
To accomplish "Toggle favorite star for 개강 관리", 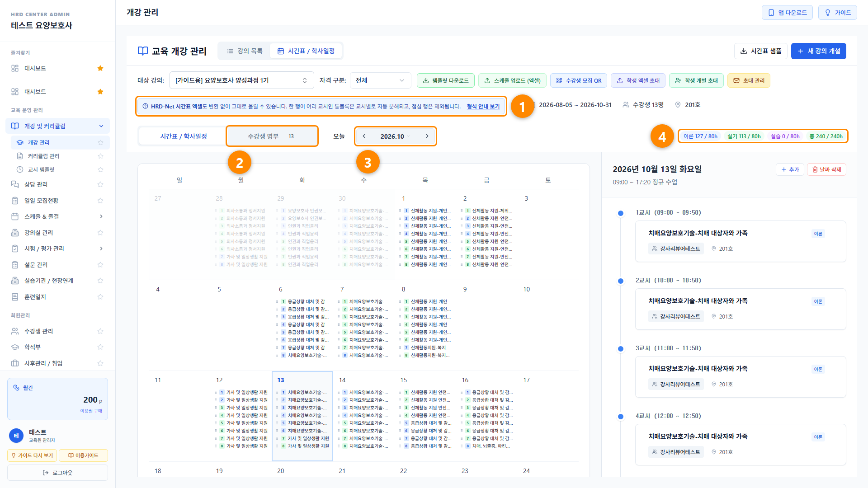I will (100, 142).
